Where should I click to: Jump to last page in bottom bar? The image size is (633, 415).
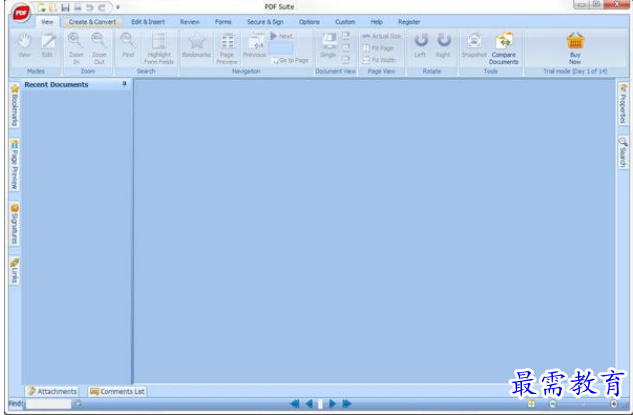[x=347, y=404]
